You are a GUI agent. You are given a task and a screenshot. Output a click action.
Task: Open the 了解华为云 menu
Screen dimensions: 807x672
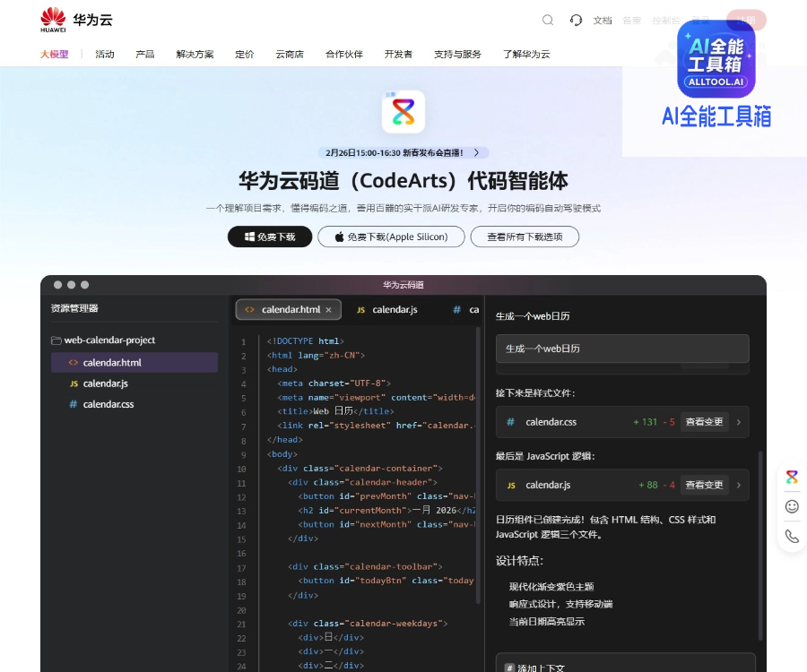coord(526,54)
